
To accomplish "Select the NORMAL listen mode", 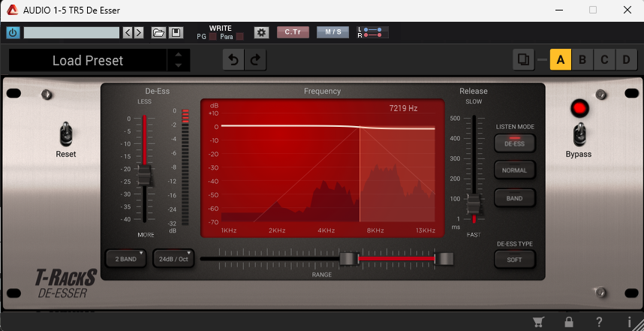I will pos(515,170).
